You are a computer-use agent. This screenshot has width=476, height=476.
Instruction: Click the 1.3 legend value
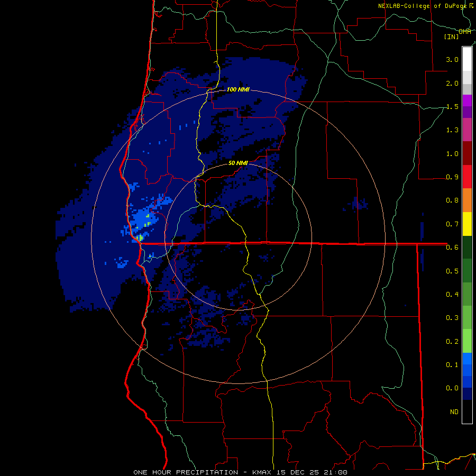[x=452, y=130]
